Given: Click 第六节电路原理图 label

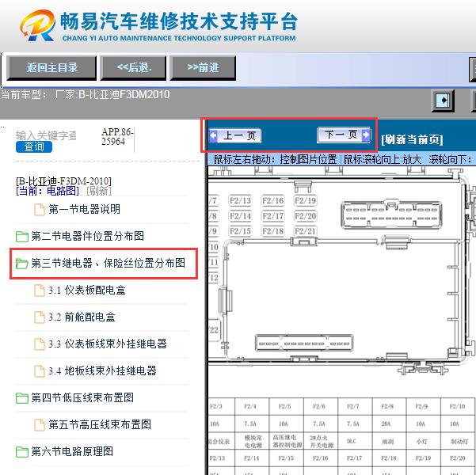Looking at the screenshot, I should click(x=72, y=451).
